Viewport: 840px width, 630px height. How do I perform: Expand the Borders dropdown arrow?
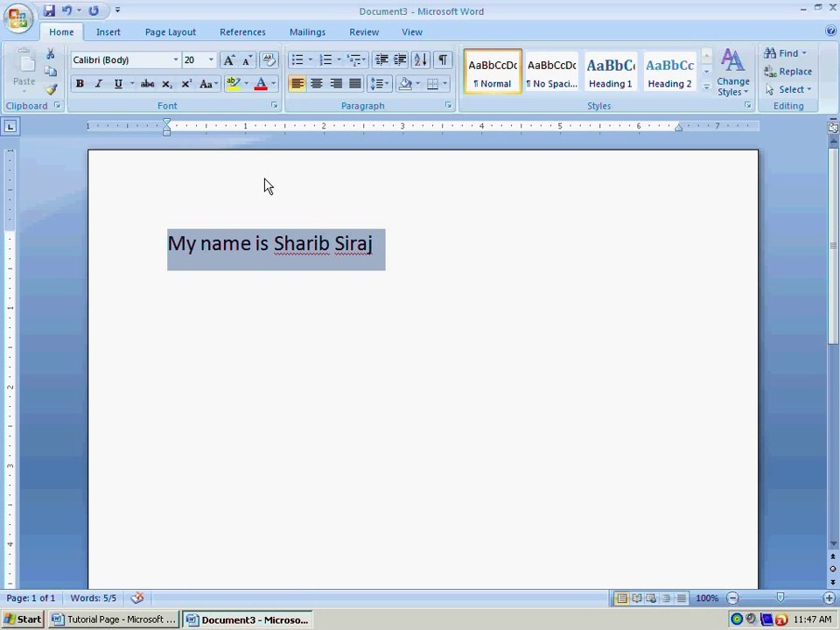(x=445, y=84)
